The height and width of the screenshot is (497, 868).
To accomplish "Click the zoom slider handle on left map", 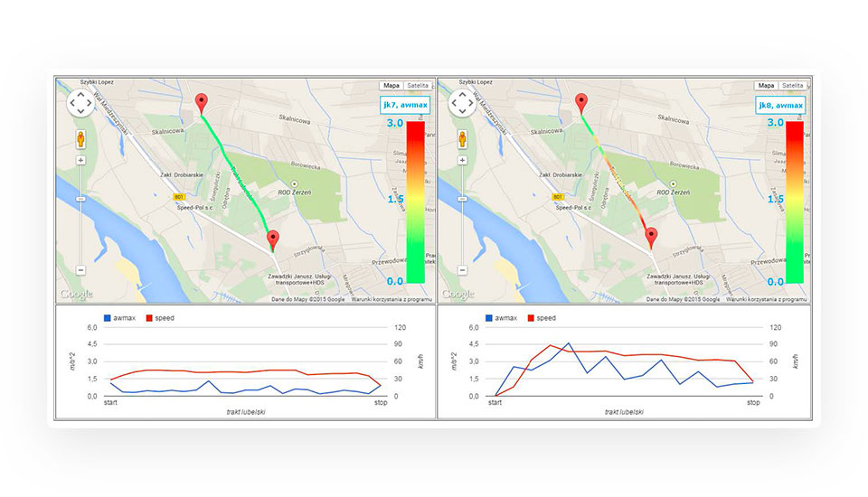I will click(x=80, y=198).
